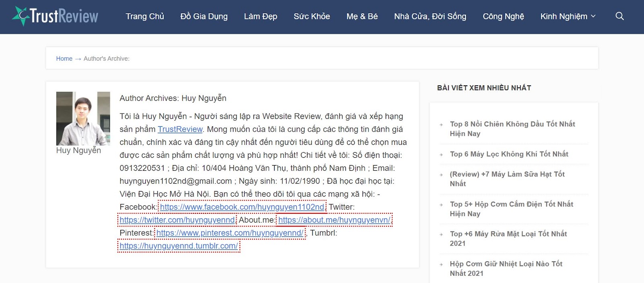Click Huy Nguyễn caption under photo
The height and width of the screenshot is (283, 644).
click(x=78, y=151)
